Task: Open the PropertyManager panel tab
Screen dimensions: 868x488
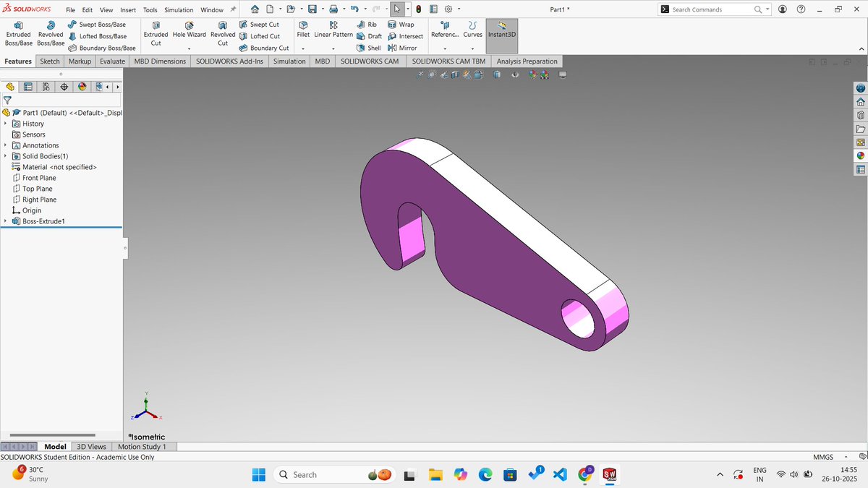Action: (x=28, y=87)
